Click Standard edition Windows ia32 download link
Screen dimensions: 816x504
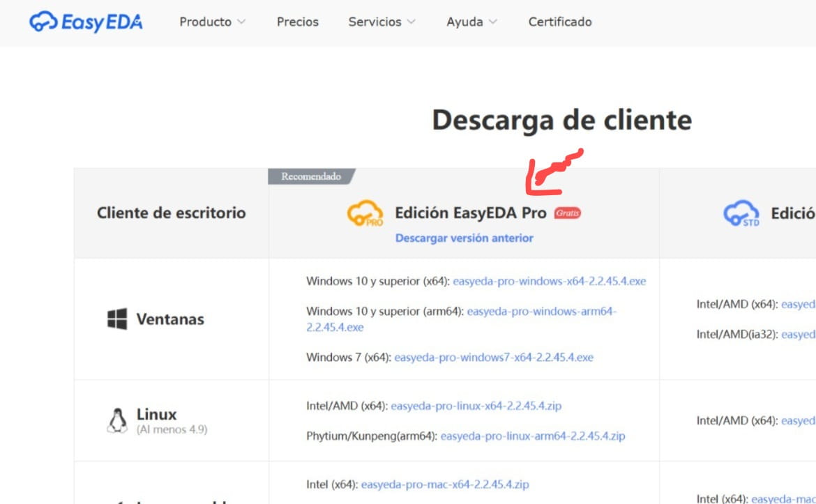point(799,335)
